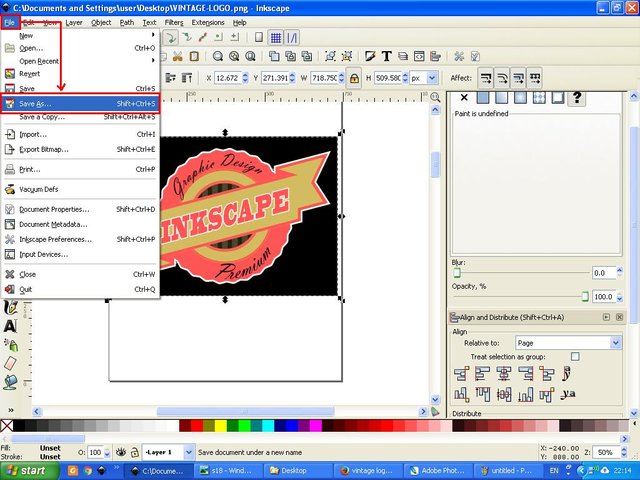
Task: Toggle the snap to page border icon
Action: [x=259, y=38]
